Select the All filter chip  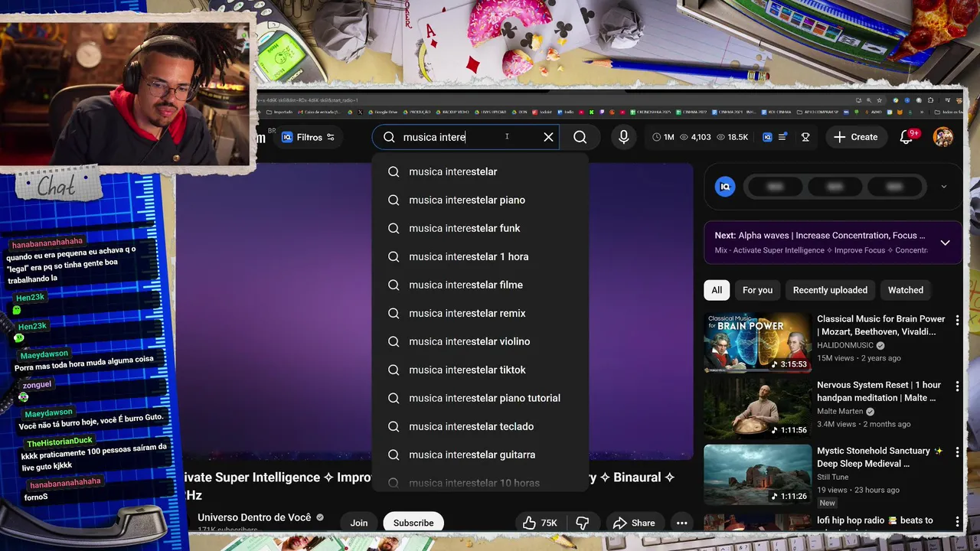click(x=717, y=290)
